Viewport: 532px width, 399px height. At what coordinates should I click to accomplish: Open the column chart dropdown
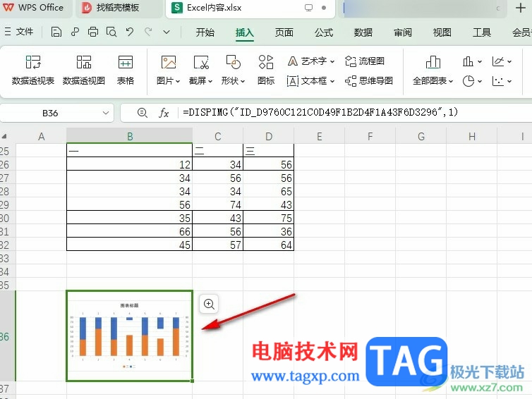(x=472, y=61)
